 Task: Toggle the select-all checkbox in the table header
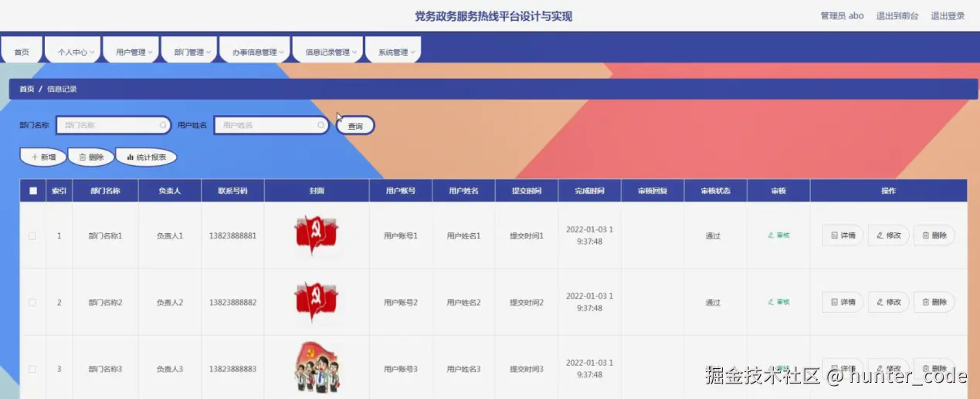(32, 191)
